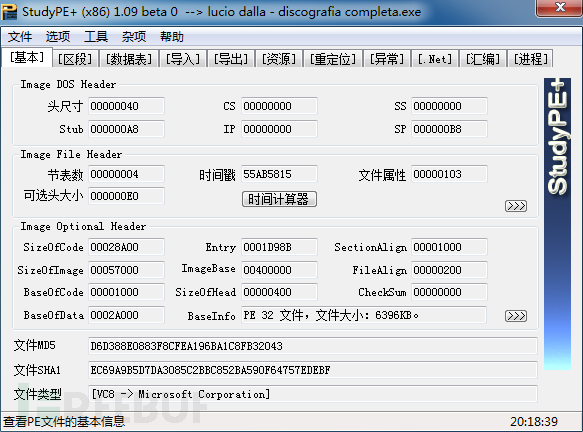Expand Image File Header details arrow button
The width and height of the screenshot is (583, 432).
coord(516,206)
